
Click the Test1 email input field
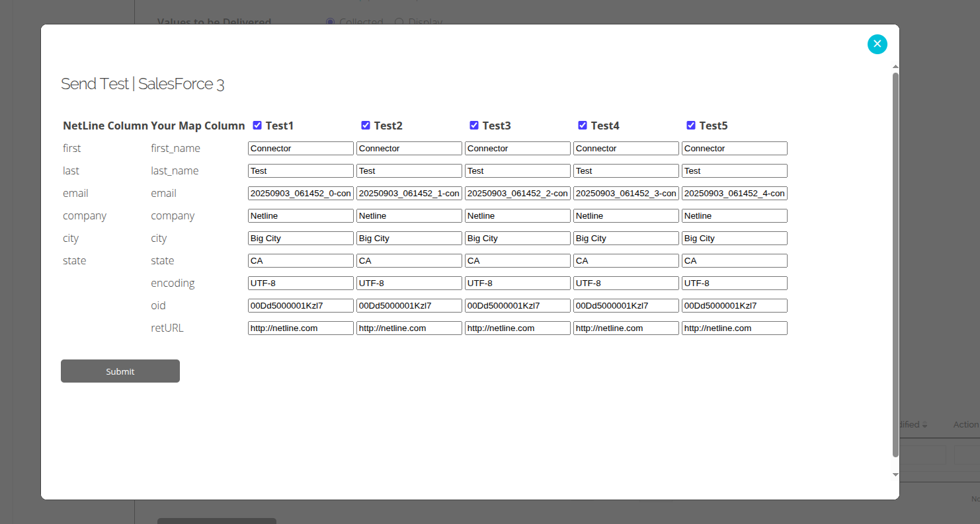[301, 194]
